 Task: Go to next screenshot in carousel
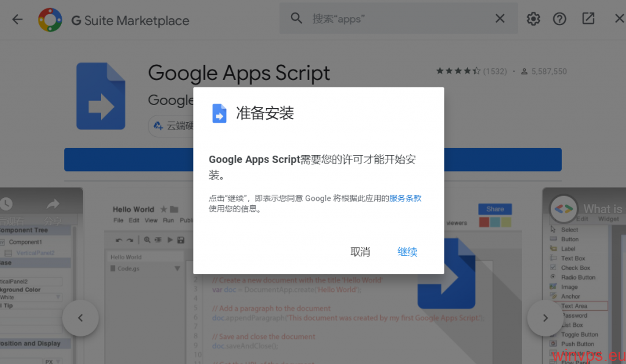coord(545,318)
